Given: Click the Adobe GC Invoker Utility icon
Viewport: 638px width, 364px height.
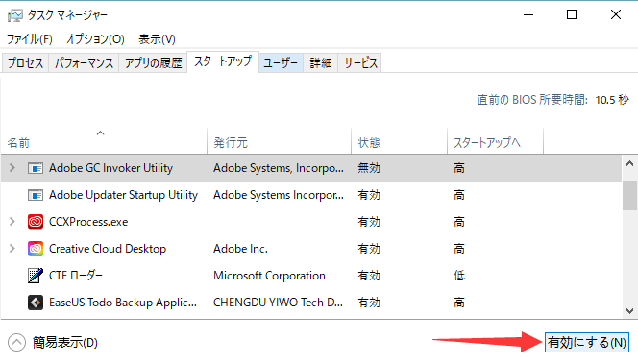Looking at the screenshot, I should pyautogui.click(x=36, y=168).
